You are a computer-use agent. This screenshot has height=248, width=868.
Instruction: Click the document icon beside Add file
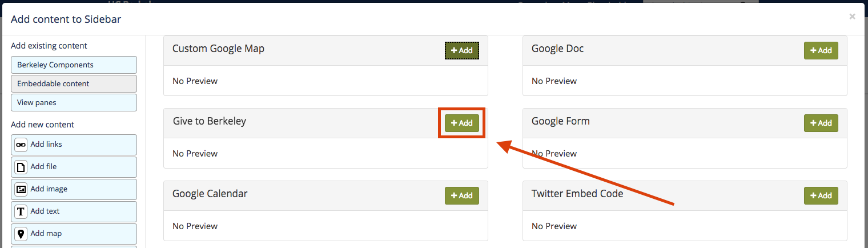(x=21, y=167)
